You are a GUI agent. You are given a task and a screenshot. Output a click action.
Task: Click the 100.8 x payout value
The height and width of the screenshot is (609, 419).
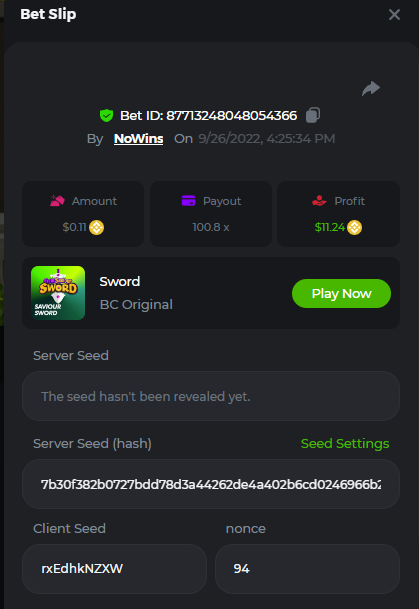pyautogui.click(x=211, y=227)
